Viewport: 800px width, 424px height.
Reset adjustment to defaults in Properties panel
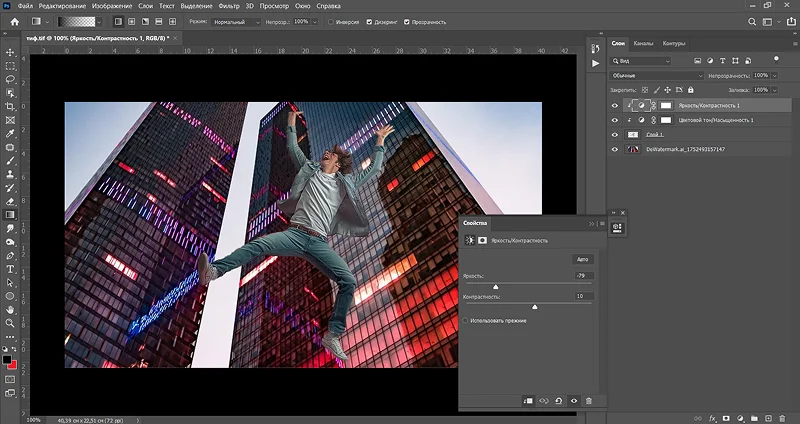(559, 401)
